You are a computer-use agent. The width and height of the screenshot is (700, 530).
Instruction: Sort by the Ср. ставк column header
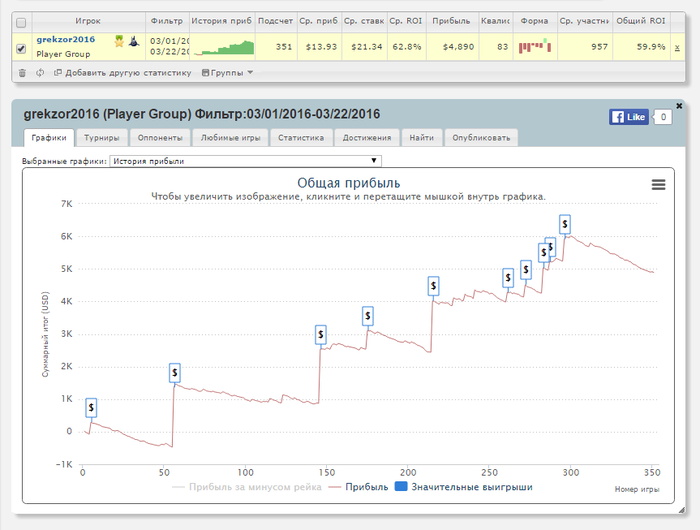click(x=364, y=21)
